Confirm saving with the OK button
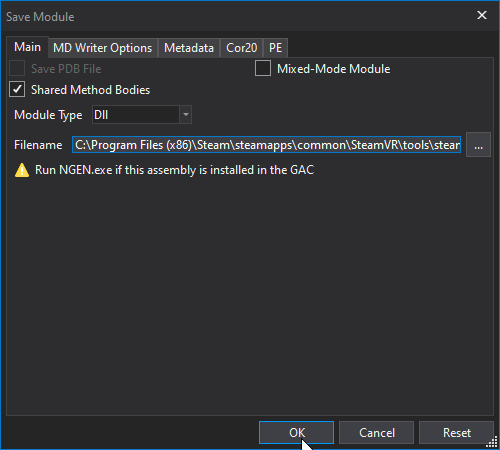This screenshot has width=500, height=450. (296, 433)
